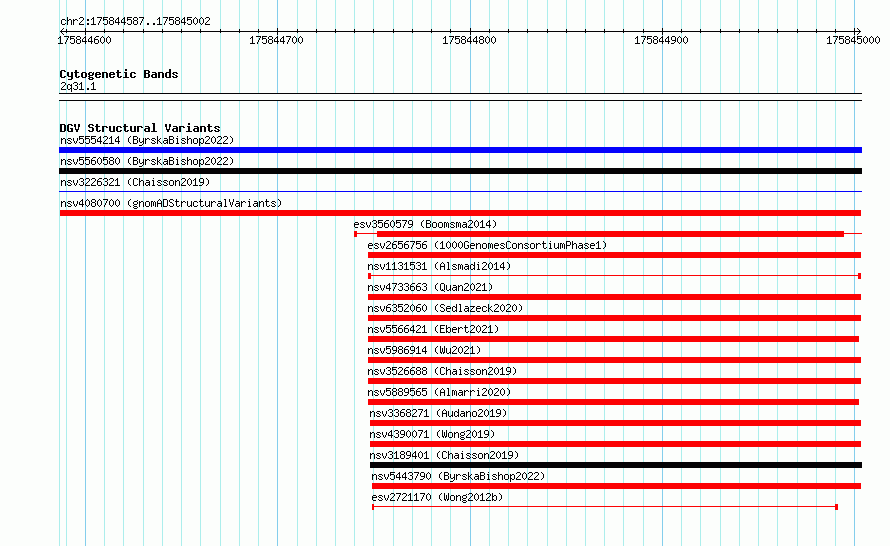Image resolution: width=890 pixels, height=546 pixels.
Task: Open variant nsv3526688 (Chaisson2019) label
Action: (x=442, y=371)
